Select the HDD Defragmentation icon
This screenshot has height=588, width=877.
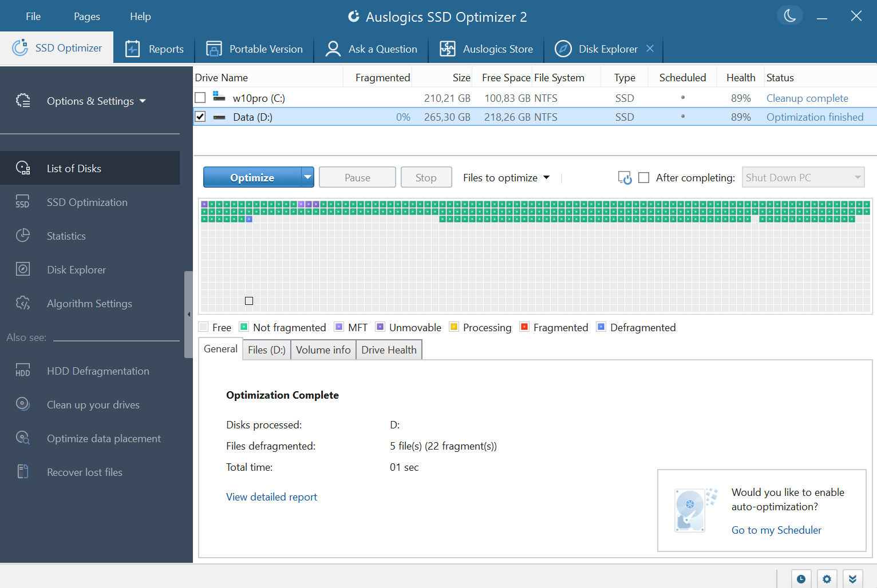[22, 371]
